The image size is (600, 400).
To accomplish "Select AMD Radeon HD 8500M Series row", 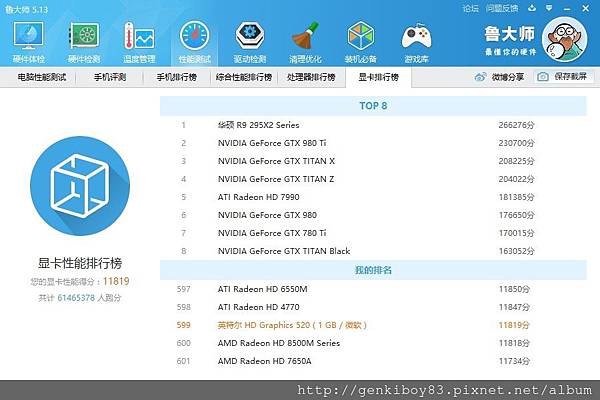I will [x=373, y=343].
